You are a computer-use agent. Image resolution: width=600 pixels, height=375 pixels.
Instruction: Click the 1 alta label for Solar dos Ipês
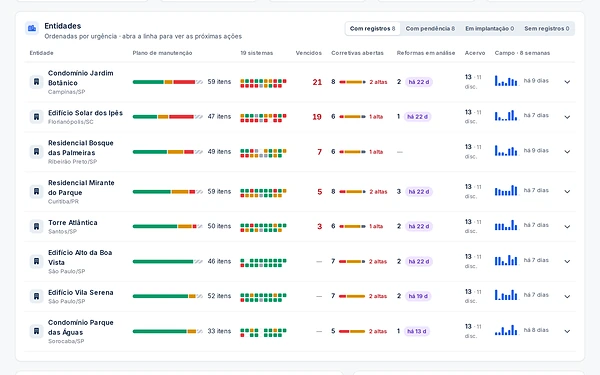pos(376,117)
